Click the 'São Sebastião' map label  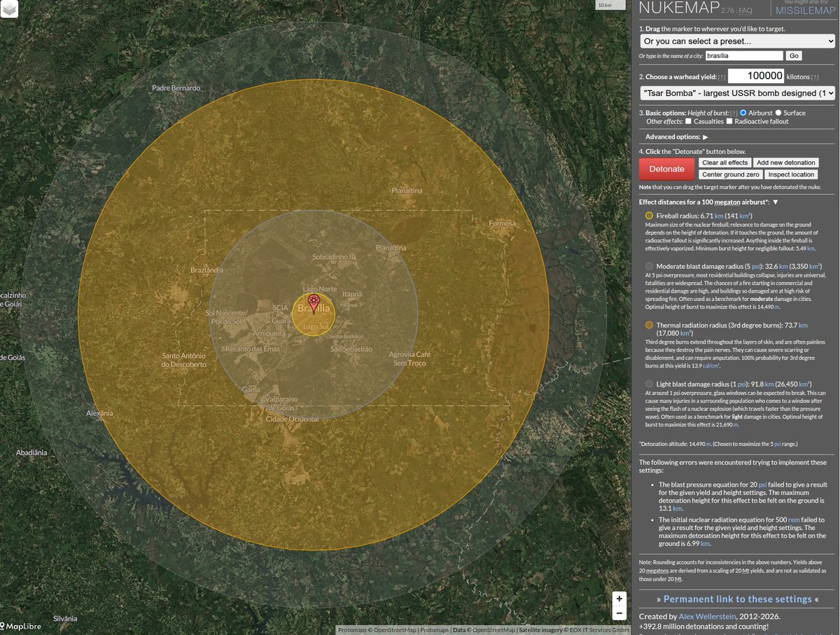351,349
